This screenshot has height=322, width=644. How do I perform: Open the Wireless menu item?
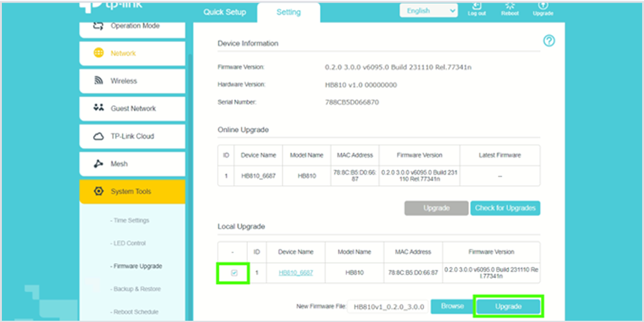coord(132,81)
